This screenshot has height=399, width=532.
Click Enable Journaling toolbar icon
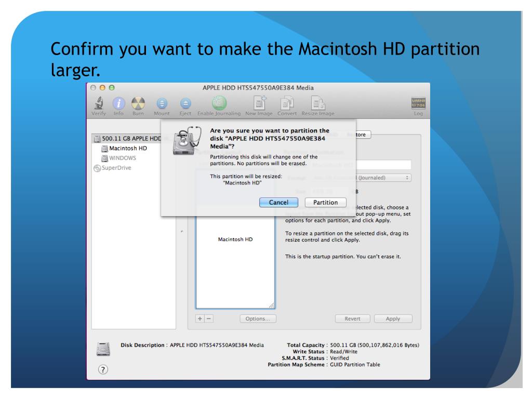pyautogui.click(x=219, y=103)
